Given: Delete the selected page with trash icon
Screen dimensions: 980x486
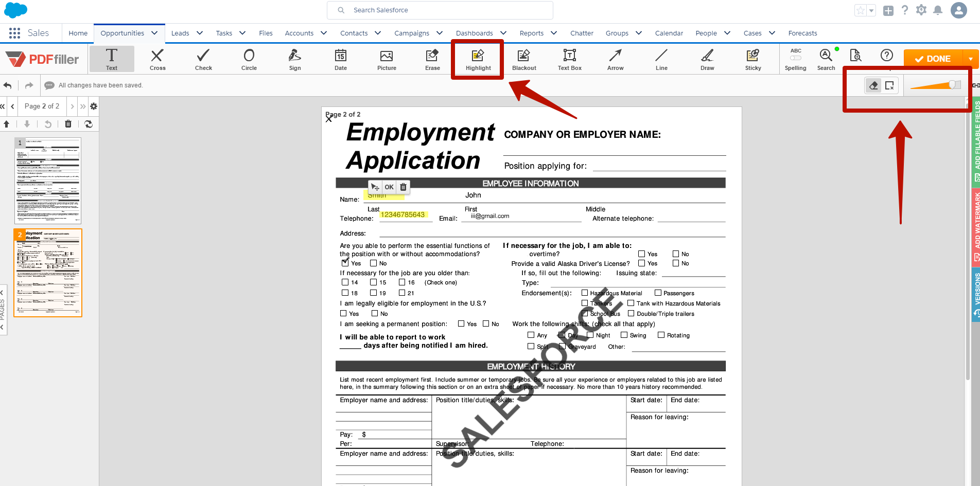Looking at the screenshot, I should point(68,124).
